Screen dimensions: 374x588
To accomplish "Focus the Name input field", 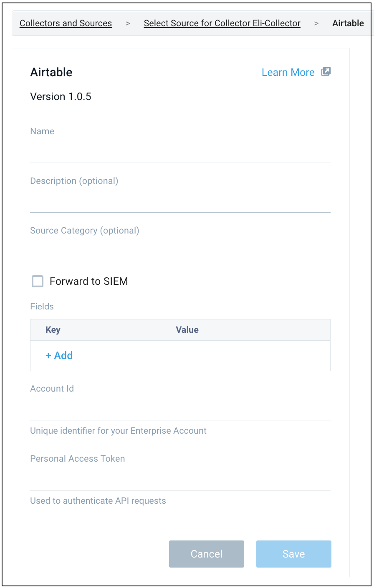I will (x=180, y=151).
